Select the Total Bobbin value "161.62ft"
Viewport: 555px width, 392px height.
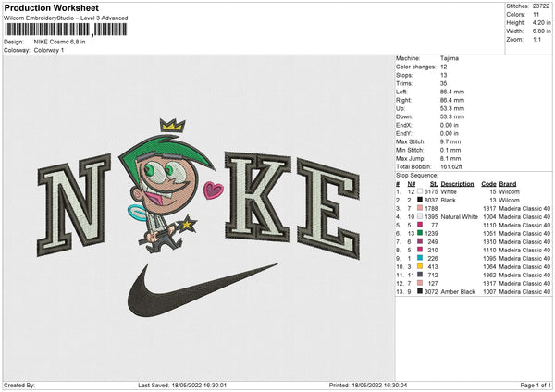click(451, 166)
